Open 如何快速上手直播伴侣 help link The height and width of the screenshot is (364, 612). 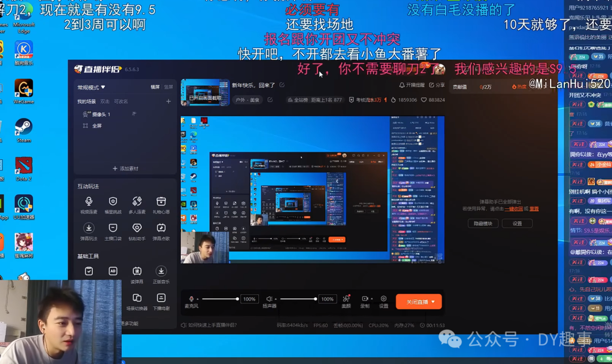(209, 325)
